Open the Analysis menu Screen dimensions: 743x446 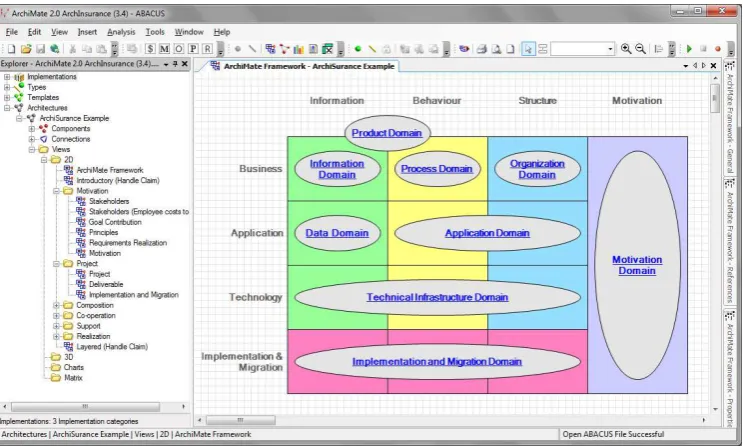point(121,32)
